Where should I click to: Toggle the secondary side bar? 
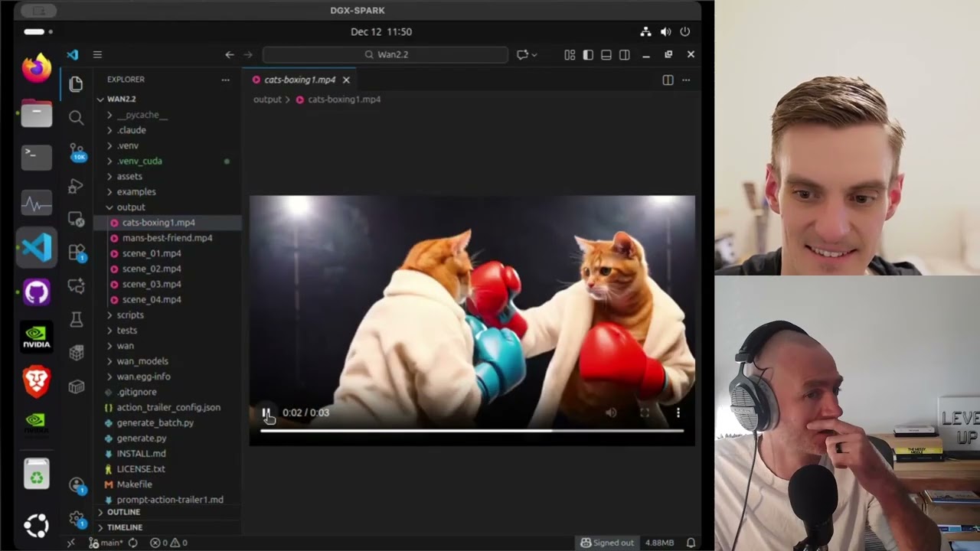(x=625, y=54)
